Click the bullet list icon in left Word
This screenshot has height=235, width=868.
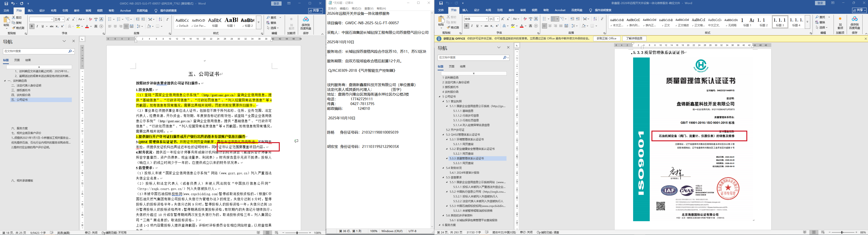click(x=109, y=19)
